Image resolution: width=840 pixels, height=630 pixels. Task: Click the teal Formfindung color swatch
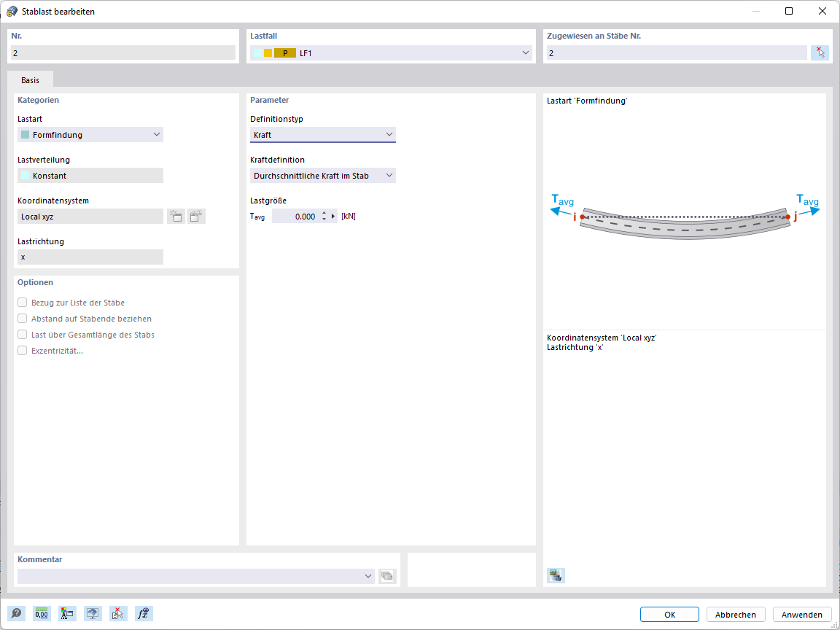(26, 134)
